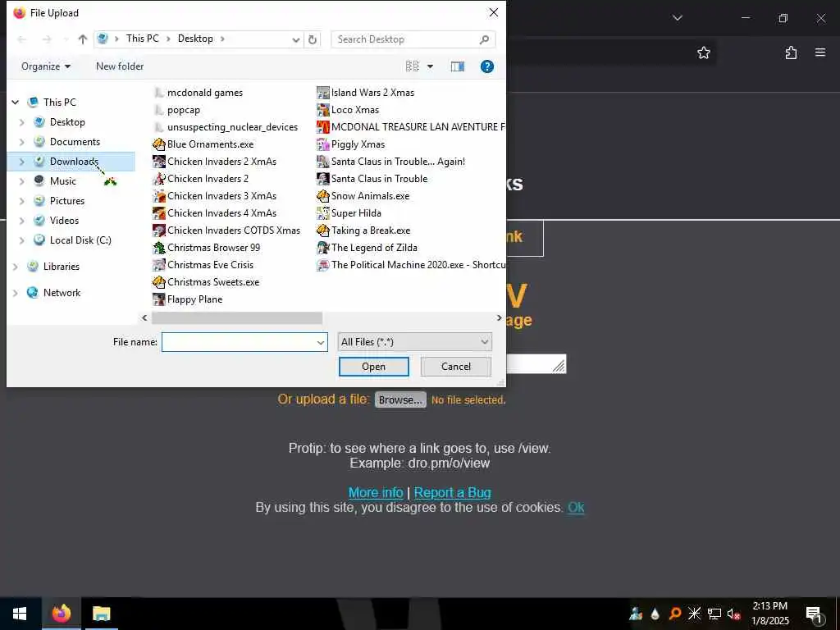
Task: Toggle the preview pane button
Action: click(x=458, y=66)
